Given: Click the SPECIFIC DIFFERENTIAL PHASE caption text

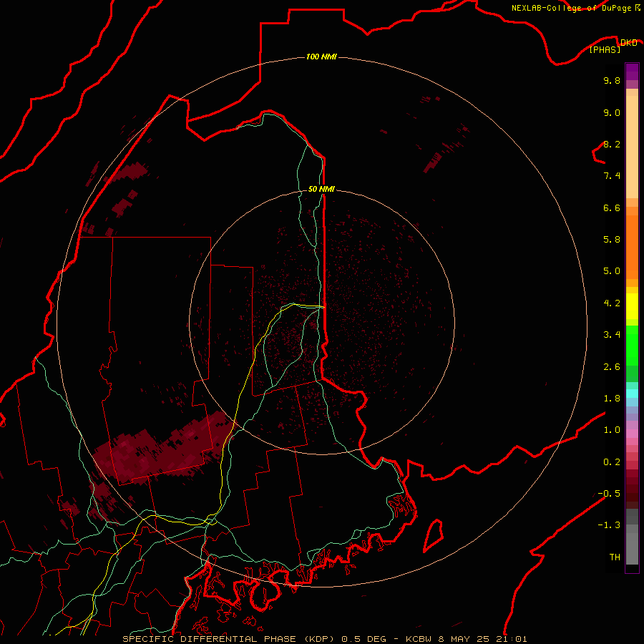Looking at the screenshot, I should (209, 639).
